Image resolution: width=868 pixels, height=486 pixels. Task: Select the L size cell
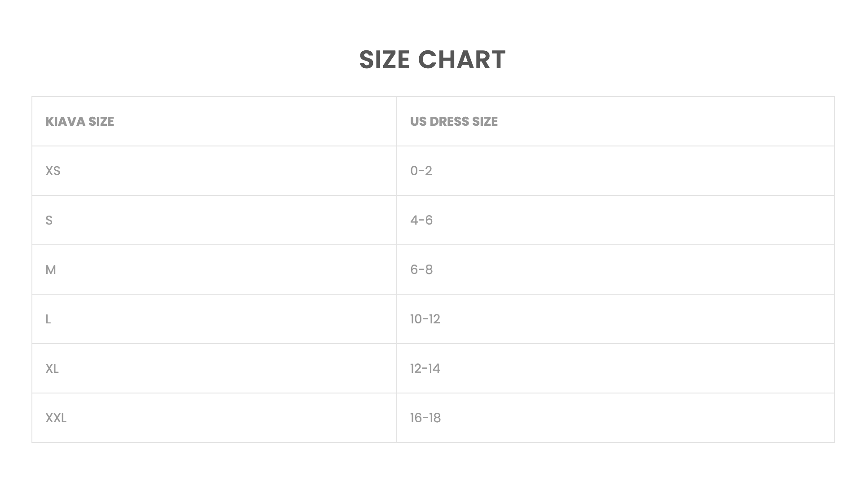(x=48, y=319)
